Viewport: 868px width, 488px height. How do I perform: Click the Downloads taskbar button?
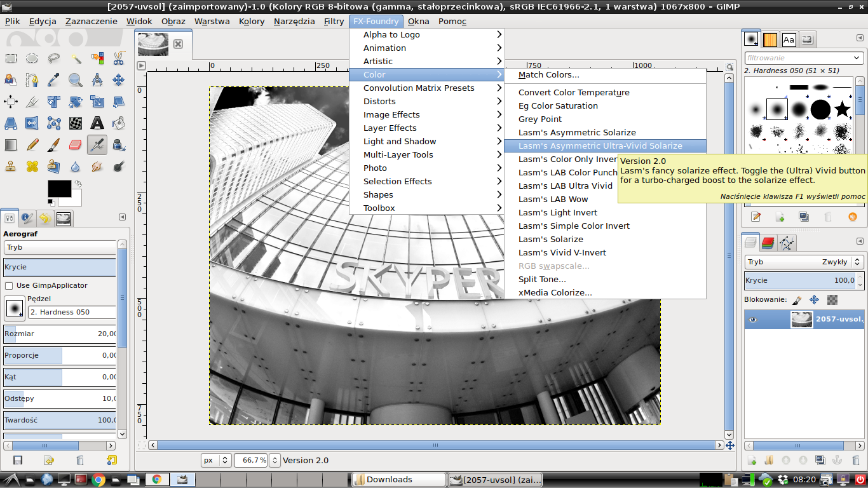click(399, 480)
